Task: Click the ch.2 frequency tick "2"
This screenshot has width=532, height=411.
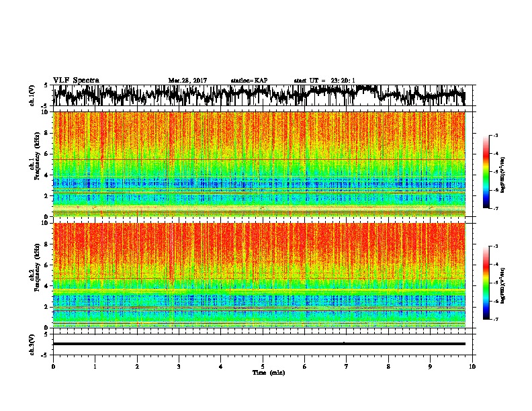Action: pos(47,307)
